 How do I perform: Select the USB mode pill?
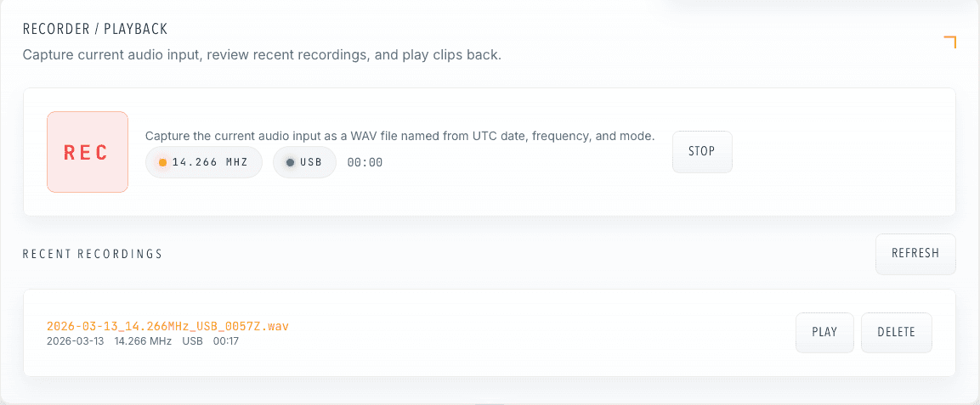(x=304, y=162)
